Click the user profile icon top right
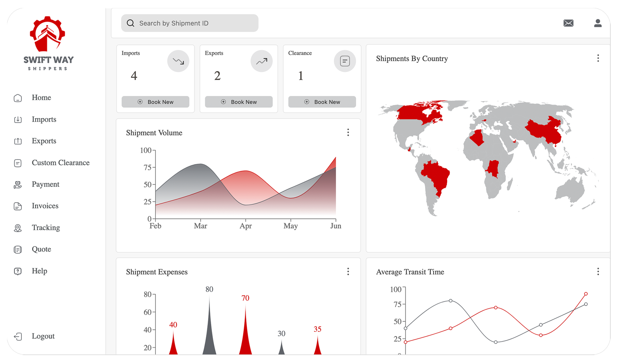The width and height of the screenshot is (620, 364). tap(598, 23)
